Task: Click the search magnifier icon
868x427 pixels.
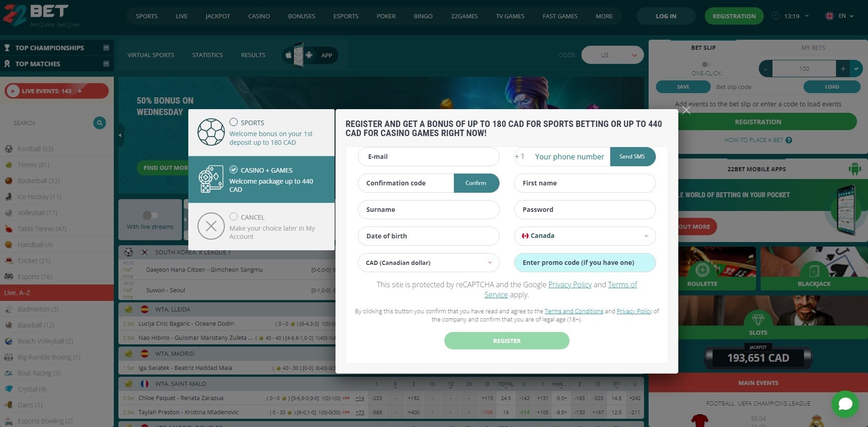Action: [99, 122]
